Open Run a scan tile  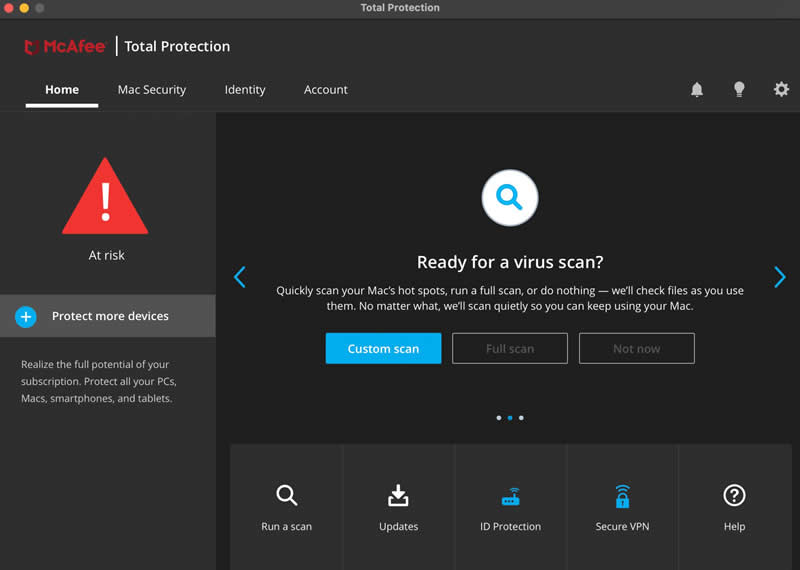click(x=286, y=507)
